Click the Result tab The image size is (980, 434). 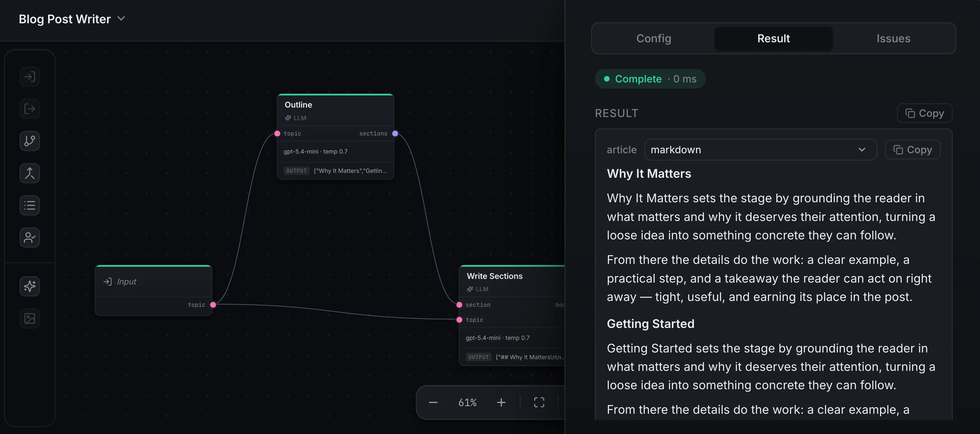coord(773,38)
